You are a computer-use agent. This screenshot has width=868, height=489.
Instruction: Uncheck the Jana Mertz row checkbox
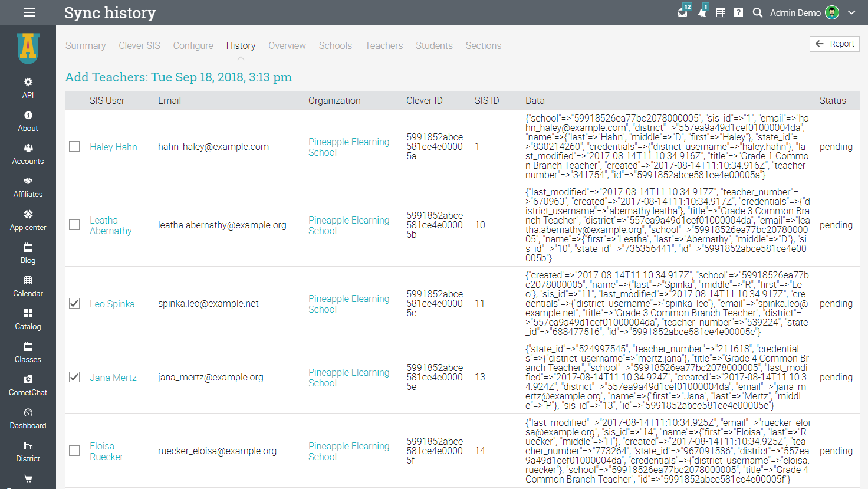74,377
